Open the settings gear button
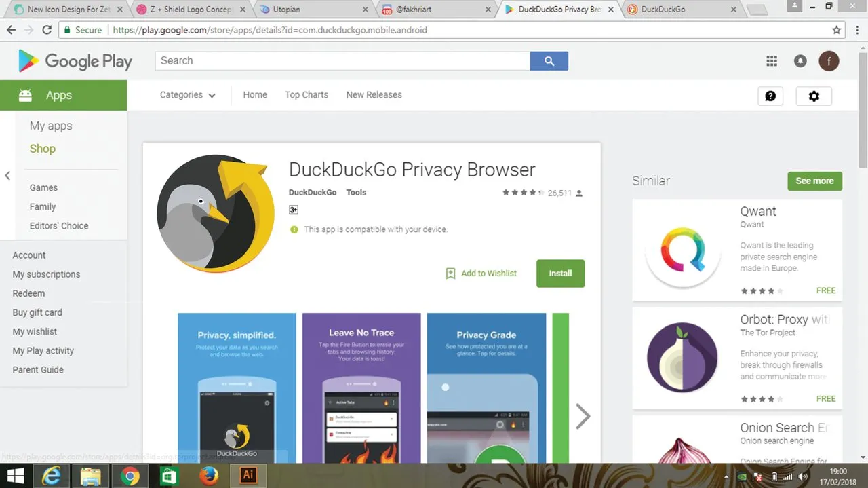This screenshot has width=868, height=488. pyautogui.click(x=814, y=96)
